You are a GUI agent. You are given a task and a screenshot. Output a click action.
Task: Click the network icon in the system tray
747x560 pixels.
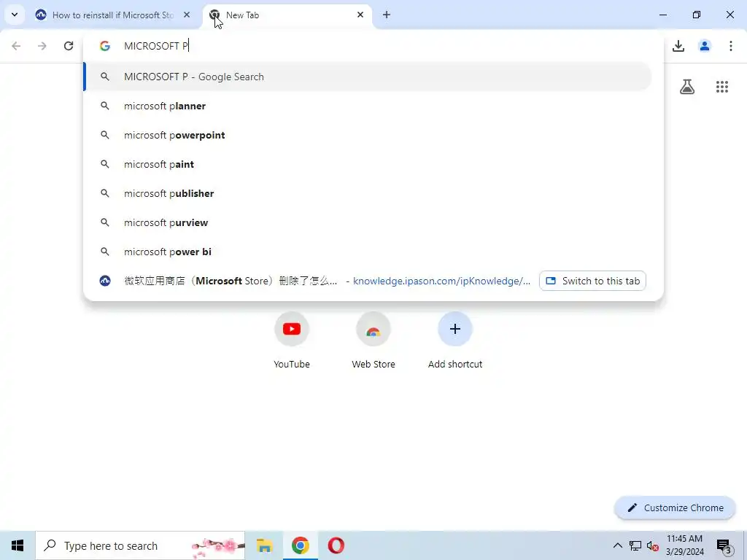(635, 545)
